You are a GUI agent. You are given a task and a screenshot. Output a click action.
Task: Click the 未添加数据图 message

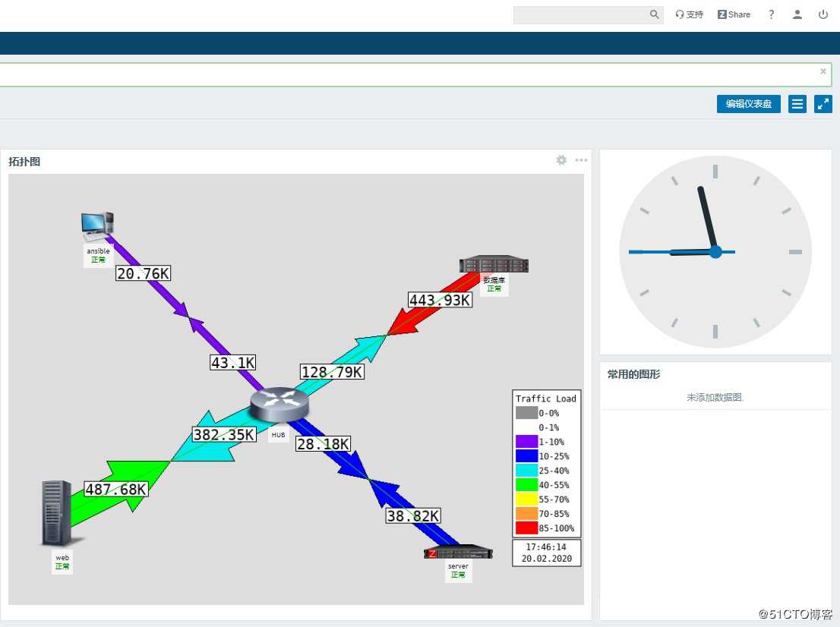[715, 397]
